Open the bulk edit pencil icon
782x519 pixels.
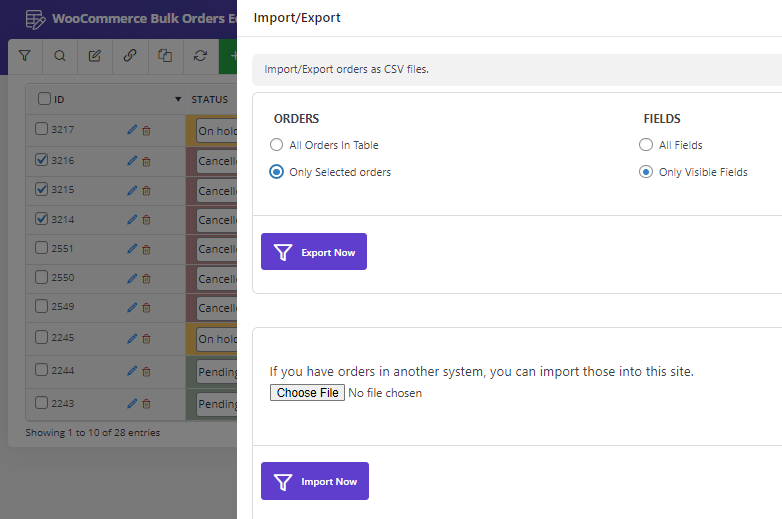pos(95,55)
